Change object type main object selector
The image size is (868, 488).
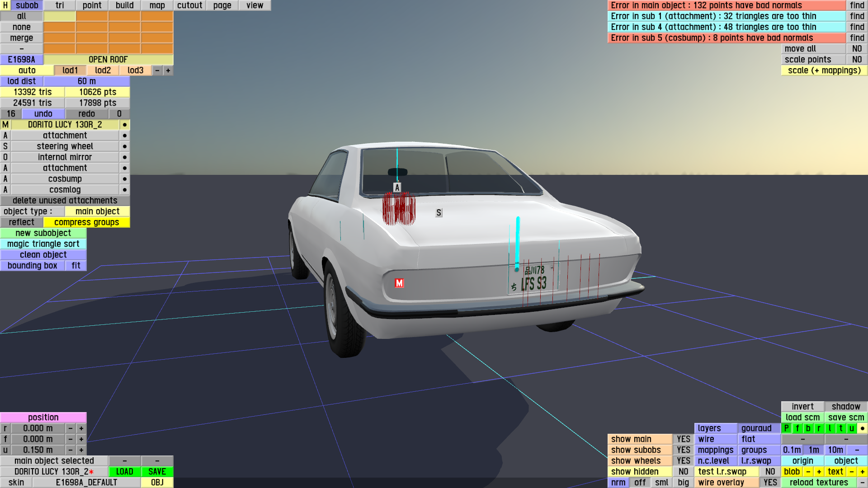point(97,211)
